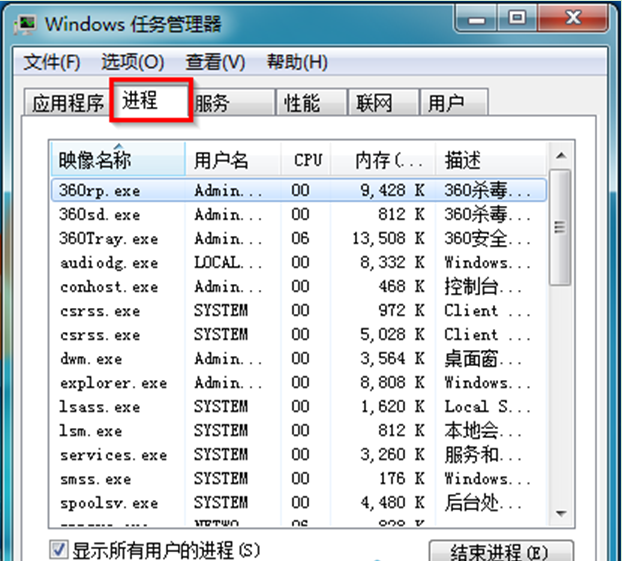Viewport: 622px width, 561px height.
Task: Select the csrss.exe row using 5,028 K
Action: pos(299,334)
